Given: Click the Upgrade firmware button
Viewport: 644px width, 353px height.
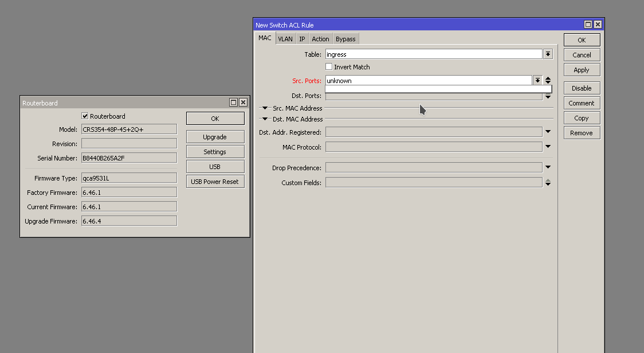Looking at the screenshot, I should [215, 137].
